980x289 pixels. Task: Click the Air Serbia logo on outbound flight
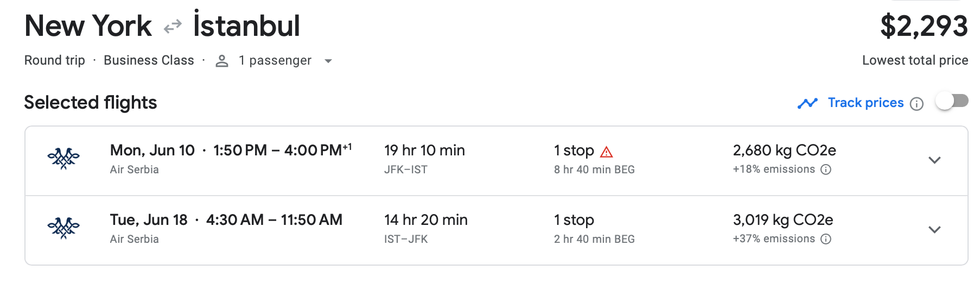[63, 159]
